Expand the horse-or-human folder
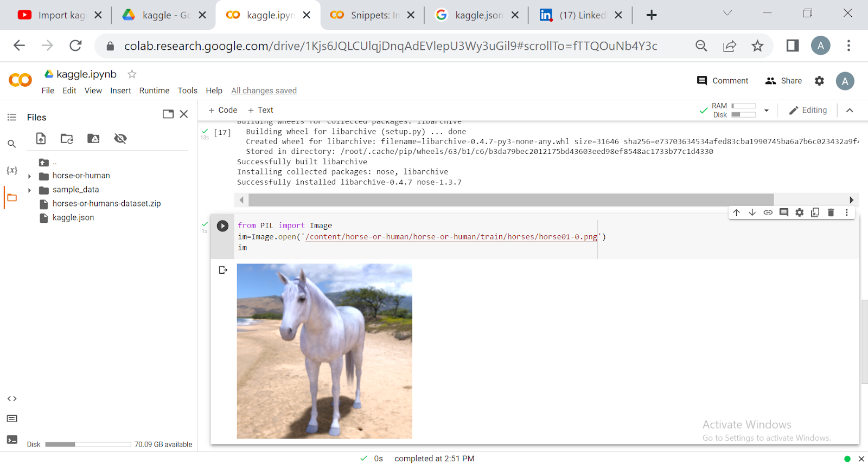868x465 pixels. [x=29, y=176]
